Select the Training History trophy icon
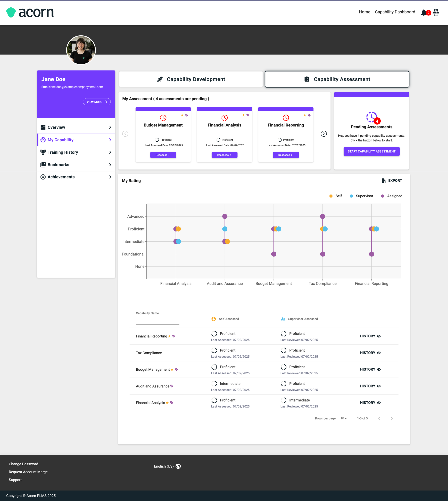The height and width of the screenshot is (501, 448). 43,152
